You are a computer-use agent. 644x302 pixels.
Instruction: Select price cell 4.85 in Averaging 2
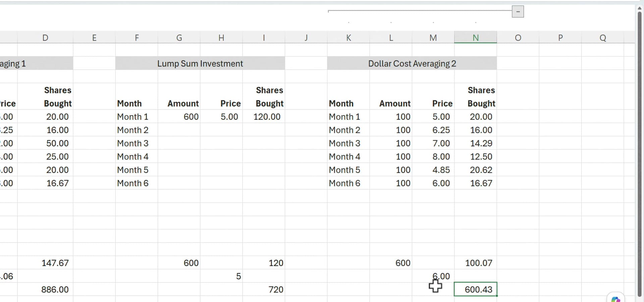[433, 170]
